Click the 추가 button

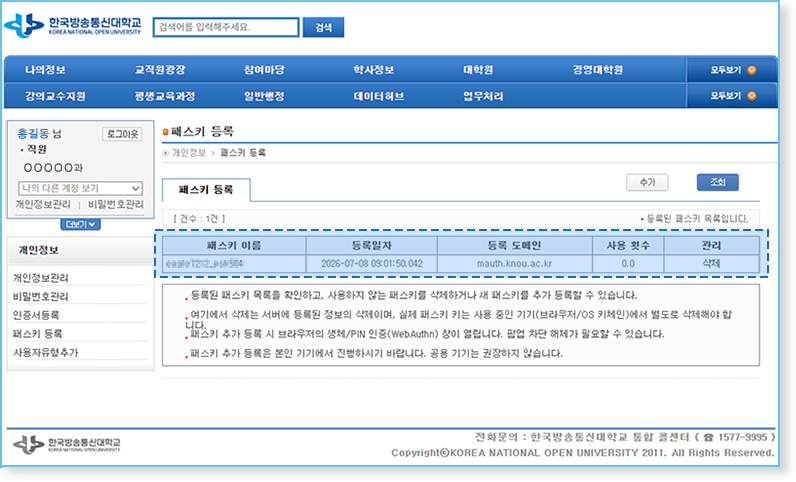[647, 182]
